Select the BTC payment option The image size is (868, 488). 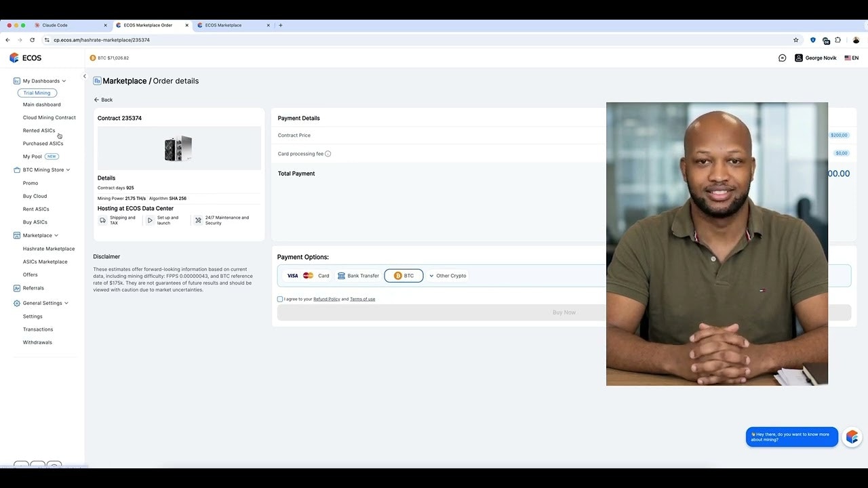tap(403, 276)
